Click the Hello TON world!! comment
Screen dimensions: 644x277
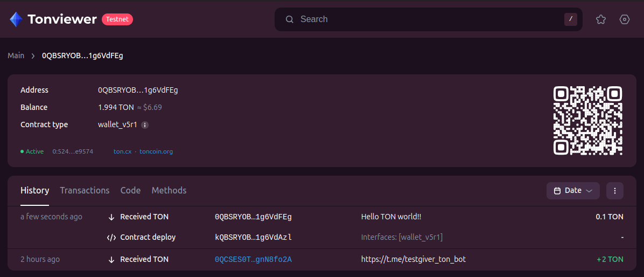pyautogui.click(x=391, y=217)
